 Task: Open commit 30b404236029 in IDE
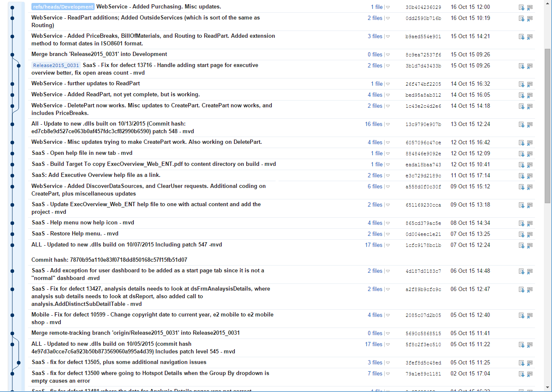(x=529, y=8)
